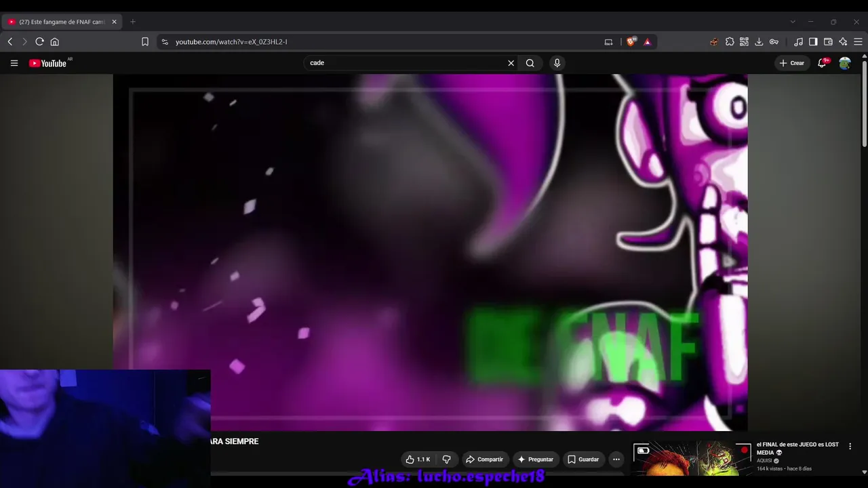
Task: Open the extensions puzzle menu
Action: click(x=730, y=42)
